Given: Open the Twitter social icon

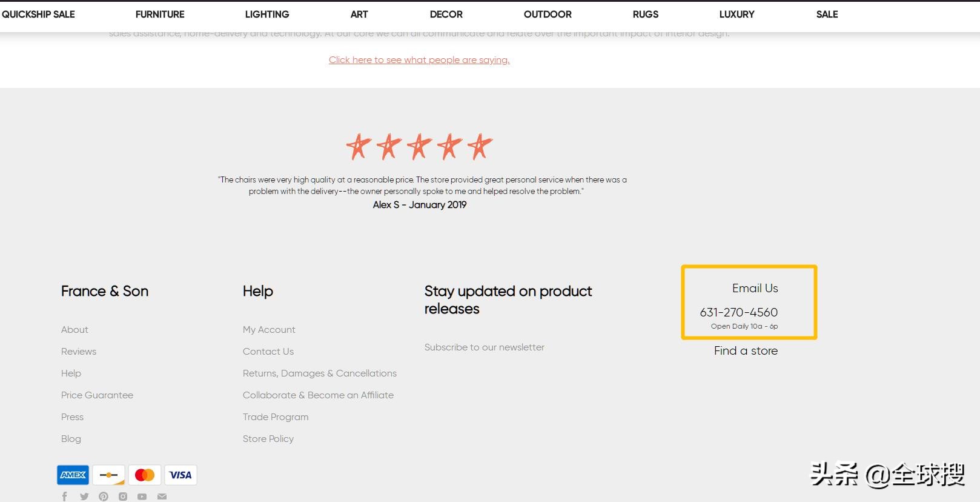Looking at the screenshot, I should [84, 497].
